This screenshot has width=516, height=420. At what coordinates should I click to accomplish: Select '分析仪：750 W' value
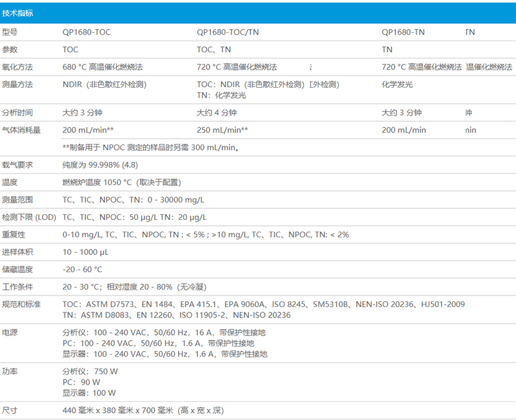(x=90, y=372)
